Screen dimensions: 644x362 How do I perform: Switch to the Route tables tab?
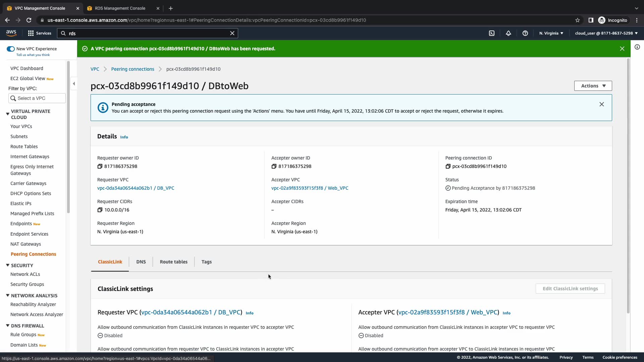point(173,262)
